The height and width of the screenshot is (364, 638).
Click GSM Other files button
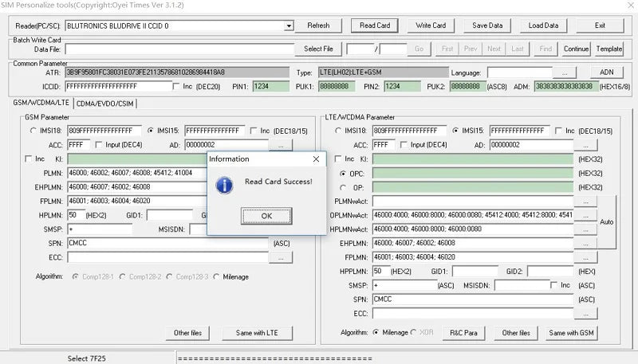(187, 333)
